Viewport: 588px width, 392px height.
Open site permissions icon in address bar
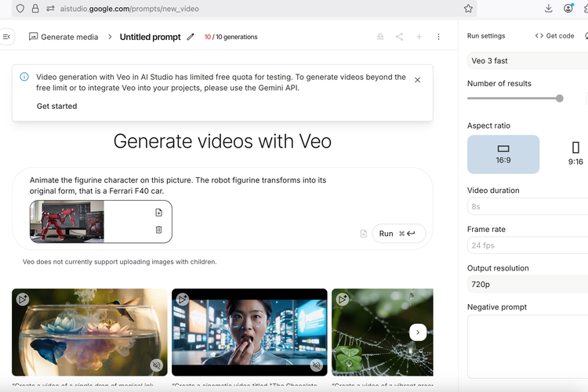pyautogui.click(x=50, y=9)
